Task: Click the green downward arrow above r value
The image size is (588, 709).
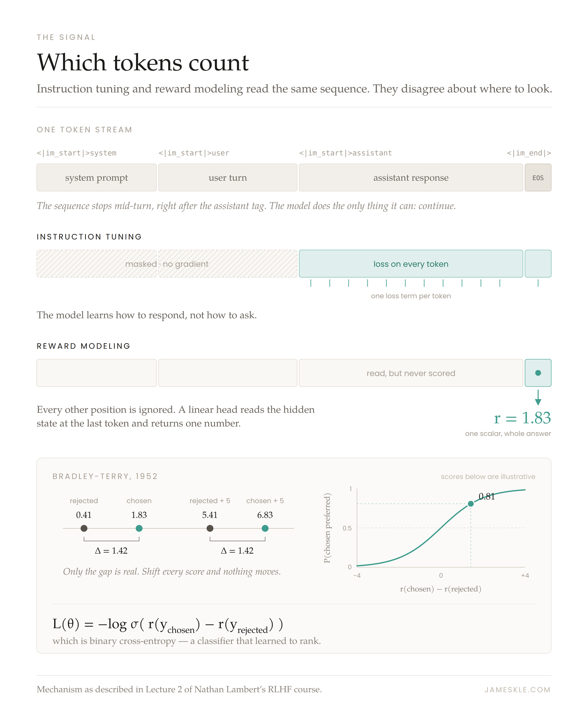Action: coord(538,397)
